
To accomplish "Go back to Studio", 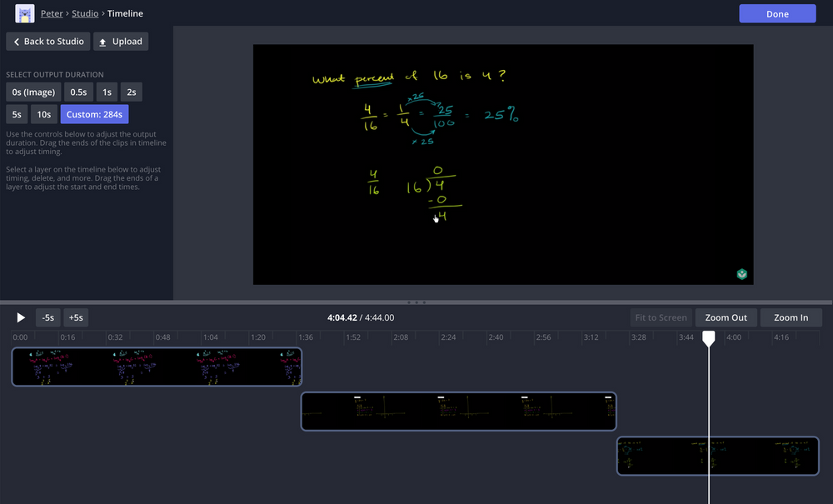I will tap(48, 42).
